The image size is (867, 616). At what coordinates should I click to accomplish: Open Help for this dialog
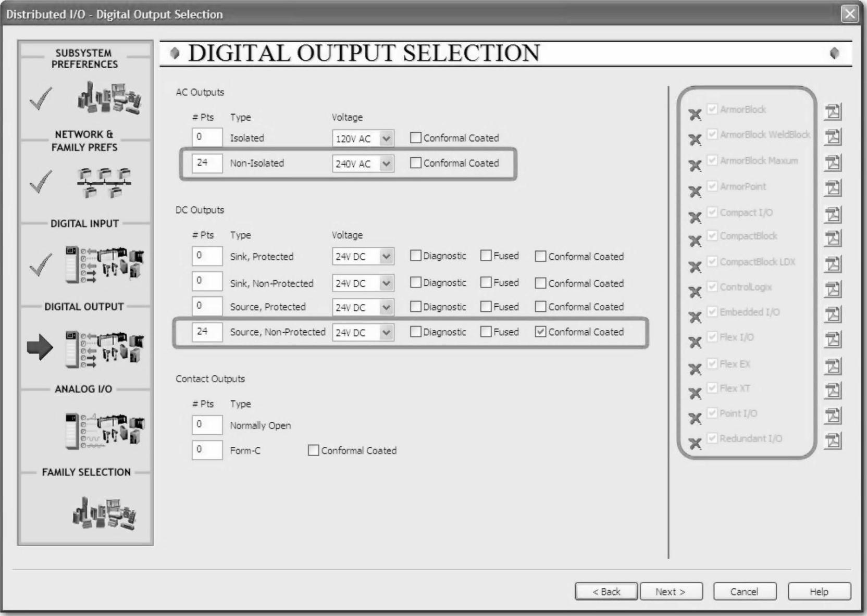[x=819, y=592]
